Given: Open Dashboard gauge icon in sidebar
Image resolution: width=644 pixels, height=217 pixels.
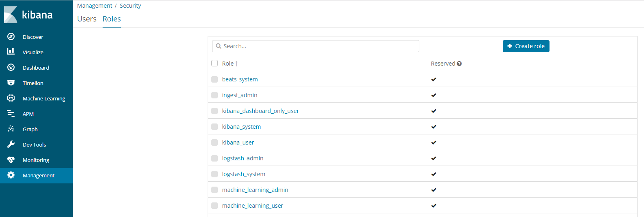Looking at the screenshot, I should (11, 67).
